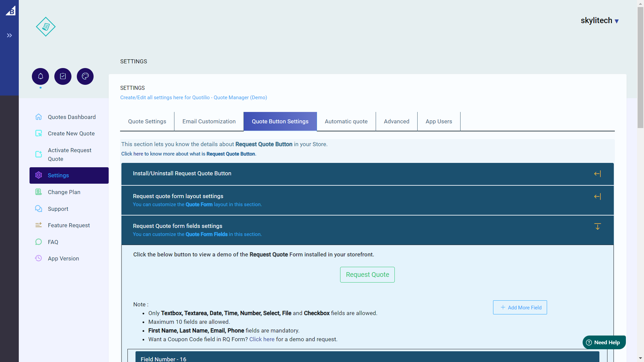This screenshot has height=362, width=644.
Task: Collapse Request Quote form fields settings
Action: (367, 230)
